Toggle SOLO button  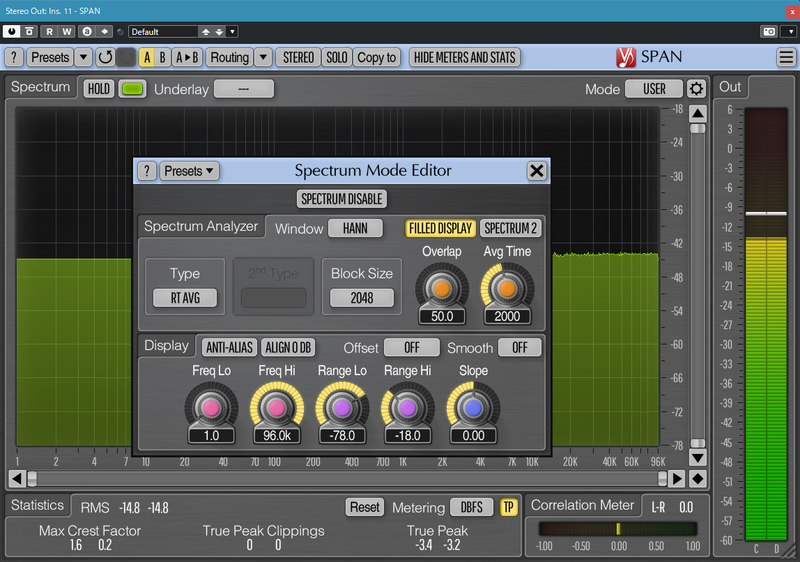pos(337,58)
